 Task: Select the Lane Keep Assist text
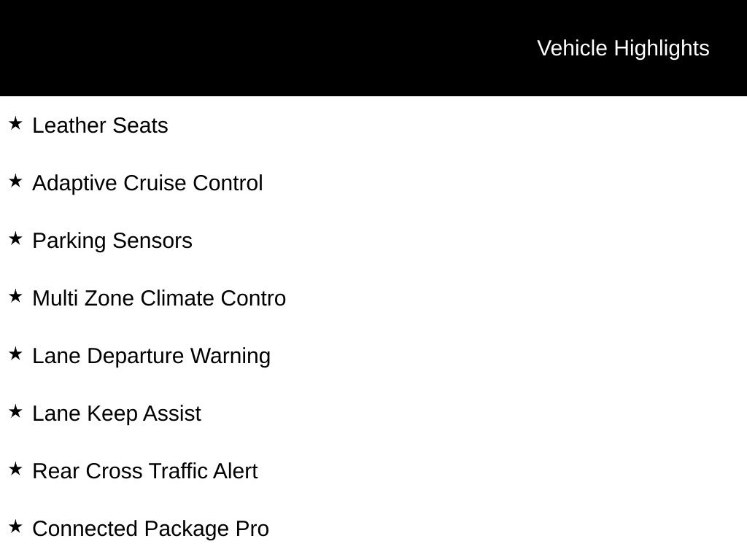pos(117,414)
